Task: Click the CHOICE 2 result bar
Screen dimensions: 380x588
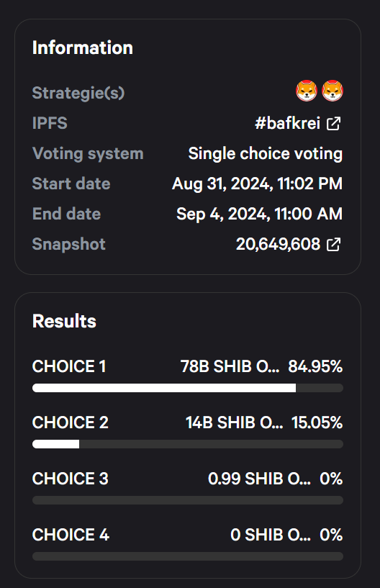Action: (188, 444)
